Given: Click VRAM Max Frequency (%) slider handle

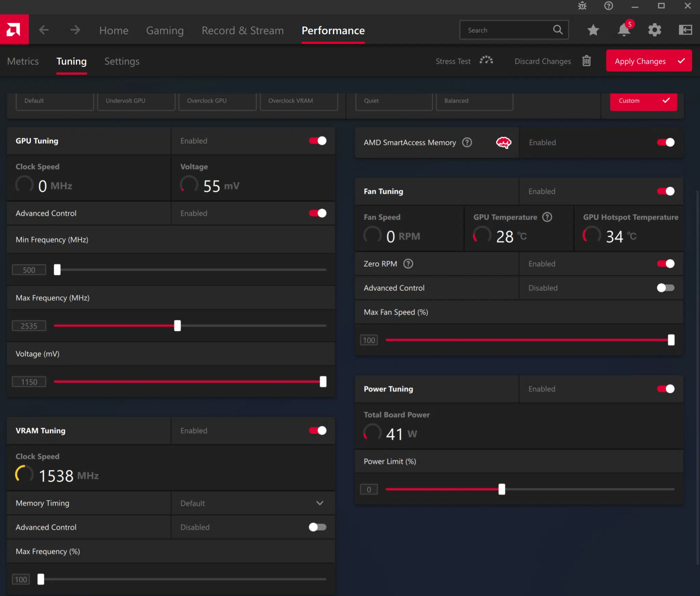Looking at the screenshot, I should 41,579.
